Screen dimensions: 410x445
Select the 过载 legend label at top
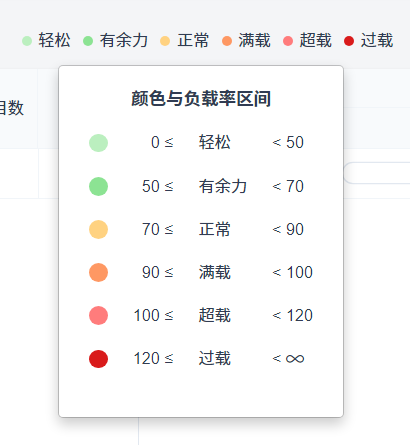377,40
